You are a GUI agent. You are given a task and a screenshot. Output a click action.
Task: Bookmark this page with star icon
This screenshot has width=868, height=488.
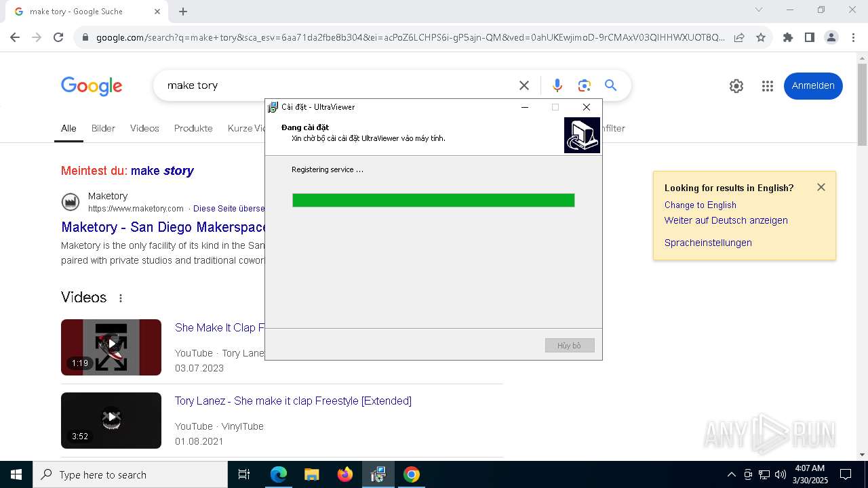(x=761, y=37)
